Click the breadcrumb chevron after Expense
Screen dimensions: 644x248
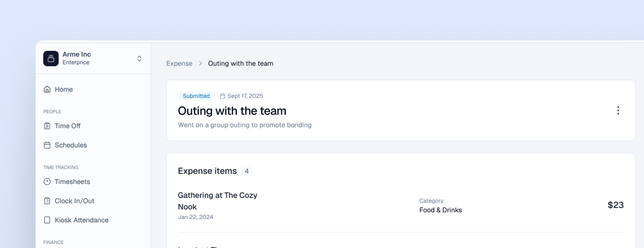click(x=200, y=63)
